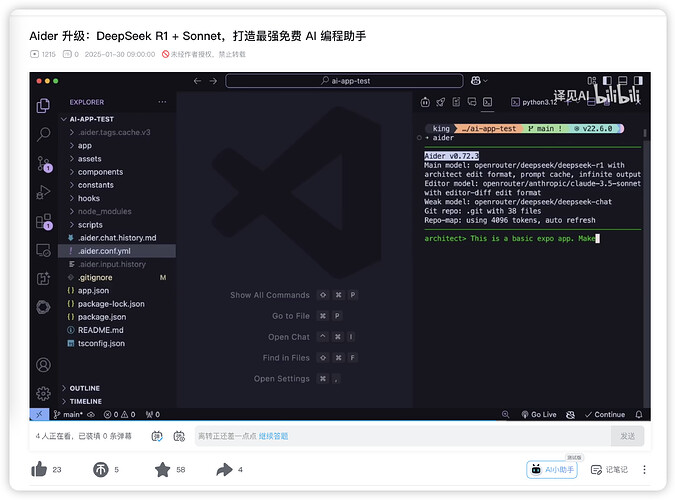The width and height of the screenshot is (675, 500).
Task: Open the more options vertical dots
Action: [644, 469]
